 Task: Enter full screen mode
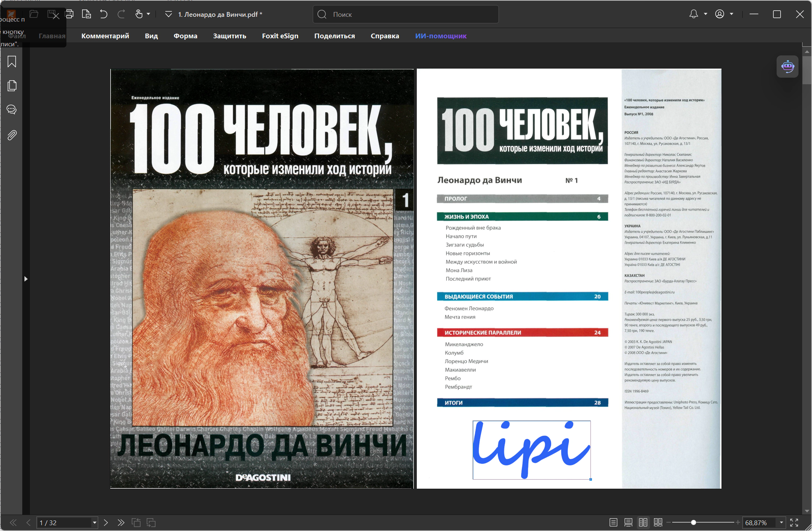(x=794, y=523)
